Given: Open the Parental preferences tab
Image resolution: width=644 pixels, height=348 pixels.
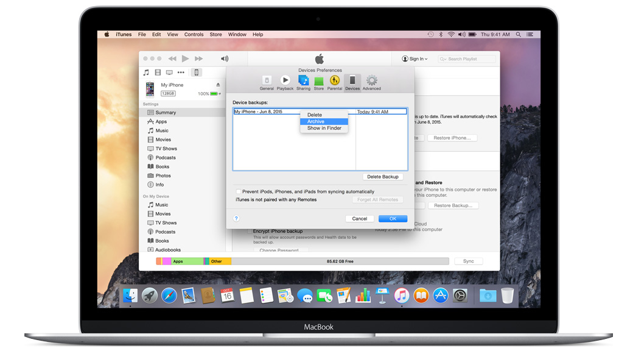Looking at the screenshot, I should coord(335,83).
